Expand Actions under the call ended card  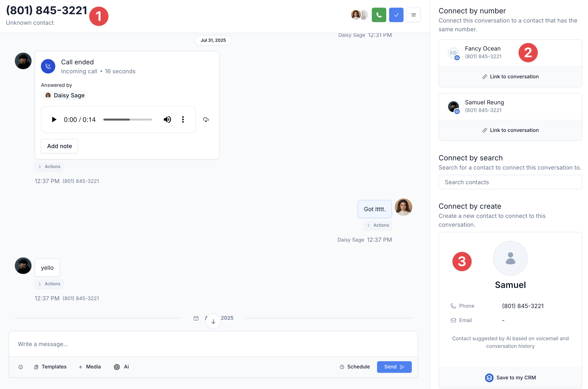pos(49,166)
